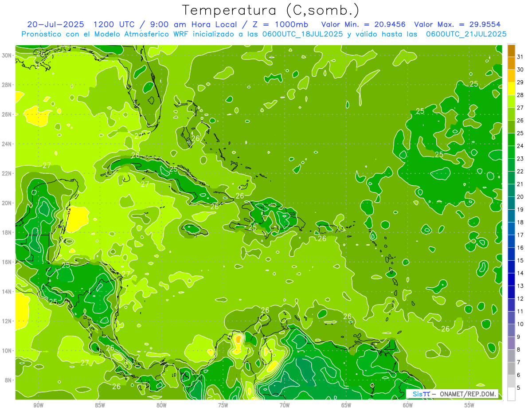Click the "Temperatura (C,somb.)" chart title
Image resolution: width=532 pixels, height=411 pixels.
[271, 10]
